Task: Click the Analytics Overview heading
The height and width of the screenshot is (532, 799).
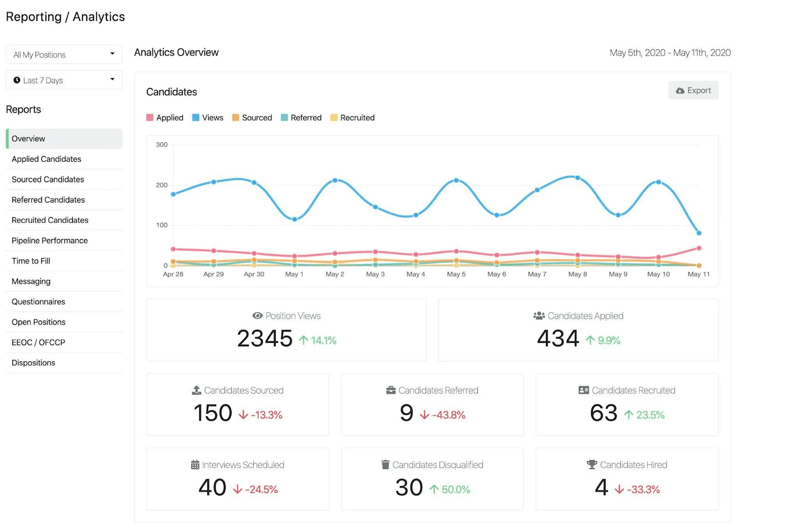Action: pos(176,52)
